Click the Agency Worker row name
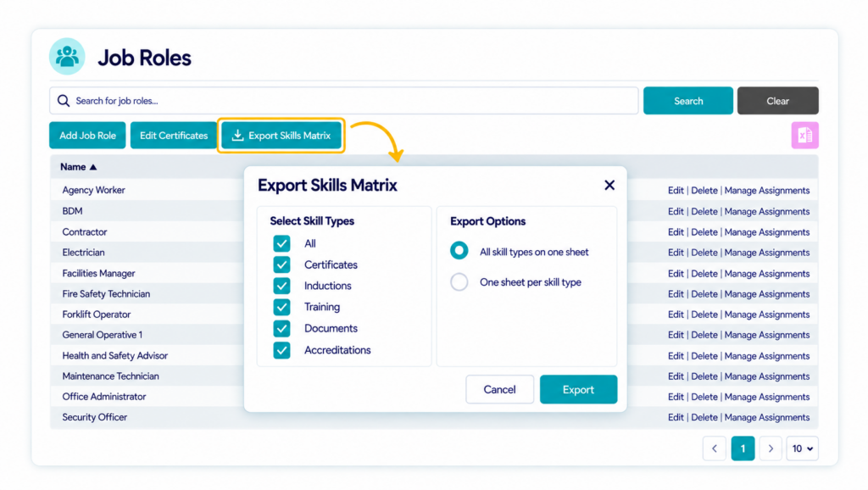868x490 pixels. click(x=93, y=190)
